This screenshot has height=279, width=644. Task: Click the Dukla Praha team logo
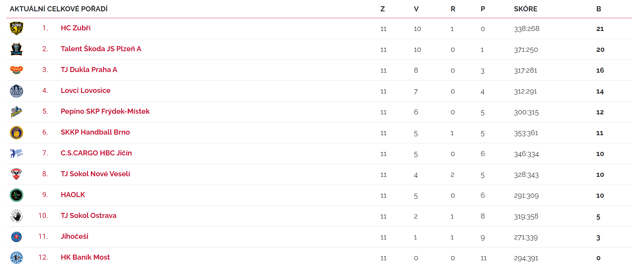[x=16, y=70]
